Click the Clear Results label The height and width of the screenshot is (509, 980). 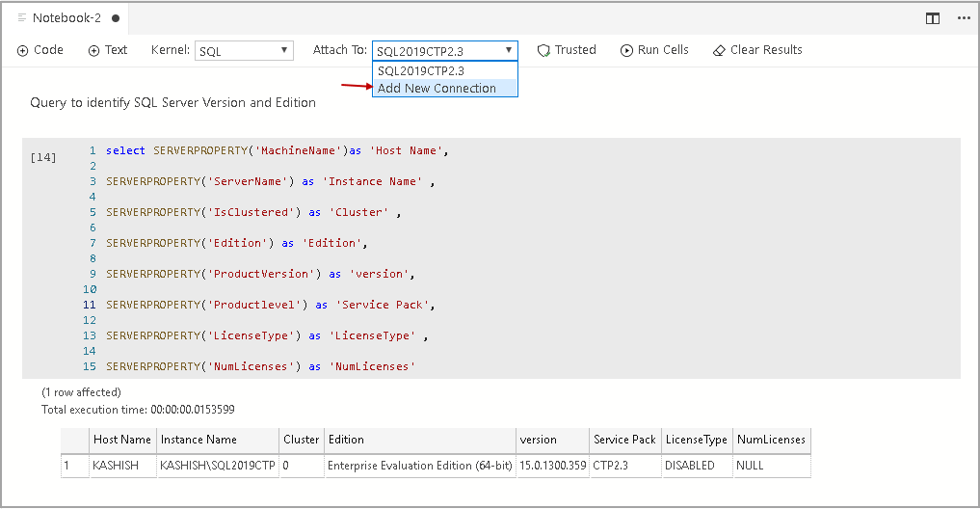coord(766,50)
